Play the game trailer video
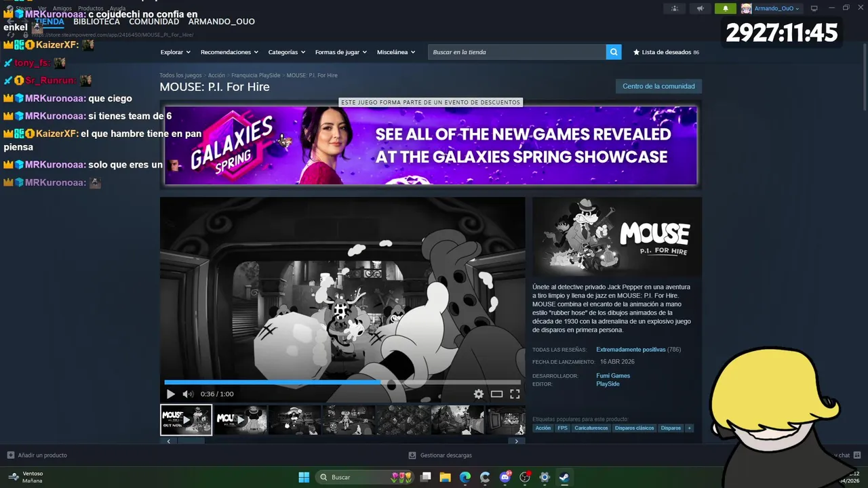The height and width of the screenshot is (488, 868). (x=170, y=394)
